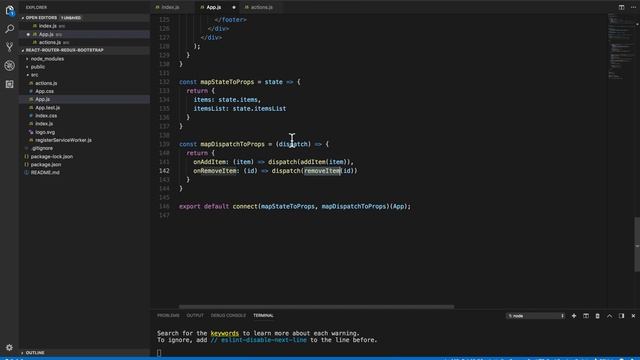Screen dimensions: 640x360
Task: Open the Search view in activity bar
Action: pos(9,29)
